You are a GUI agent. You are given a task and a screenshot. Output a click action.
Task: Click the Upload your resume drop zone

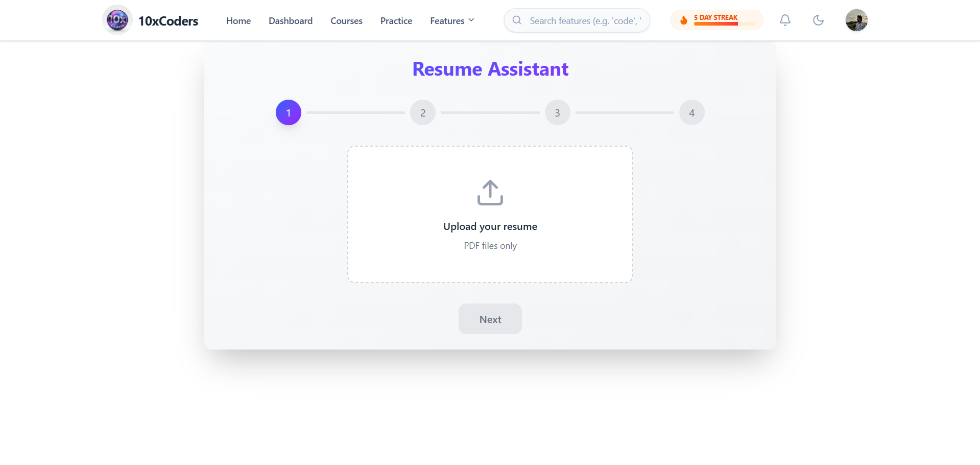pos(490,215)
